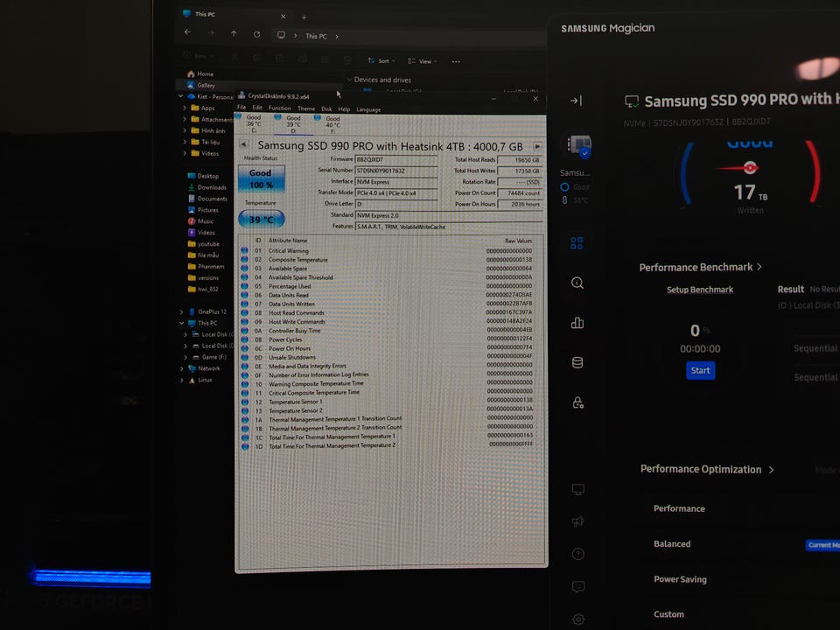Click the Serial Number field in CrystalDiskInfo
Screen dimensions: 840x630
[x=395, y=171]
